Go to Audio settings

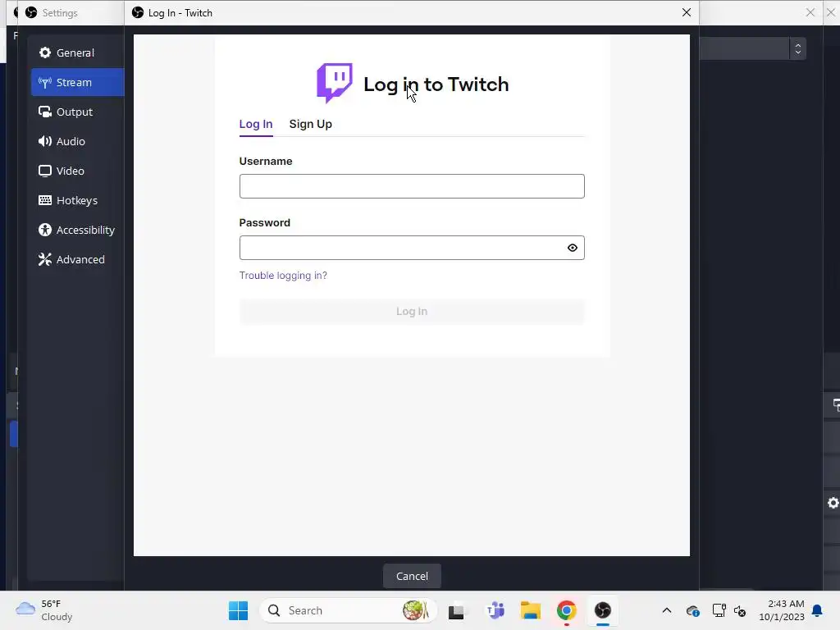point(77,141)
